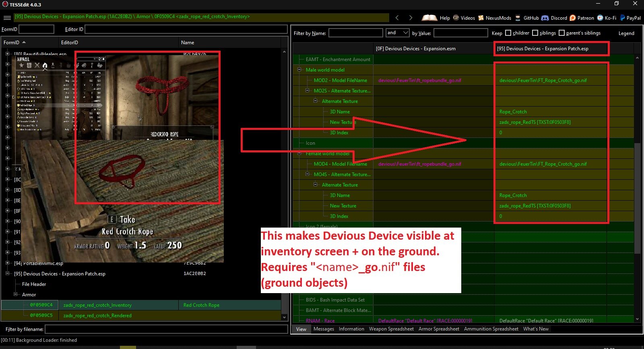Switch to the Messages tab
This screenshot has width=644, height=349.
[324, 329]
